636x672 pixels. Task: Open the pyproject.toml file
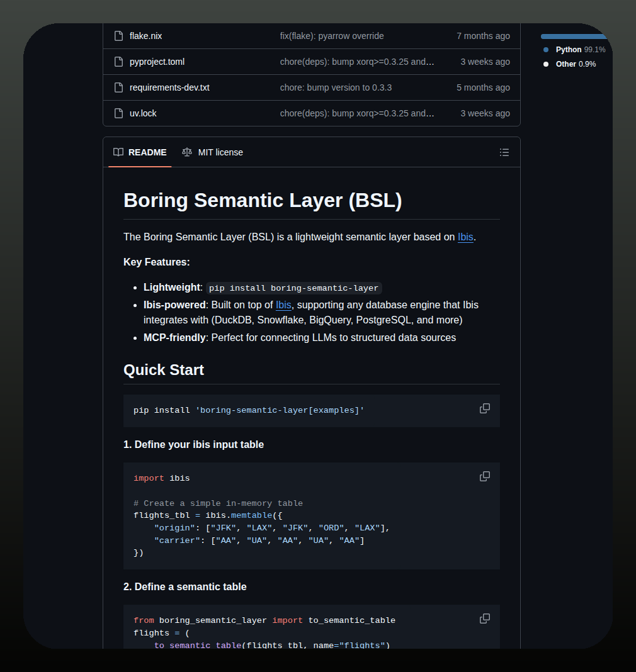point(157,62)
